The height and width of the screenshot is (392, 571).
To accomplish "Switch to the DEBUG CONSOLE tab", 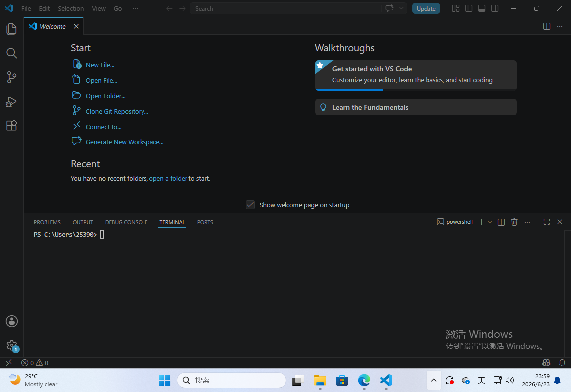I will pos(127,222).
